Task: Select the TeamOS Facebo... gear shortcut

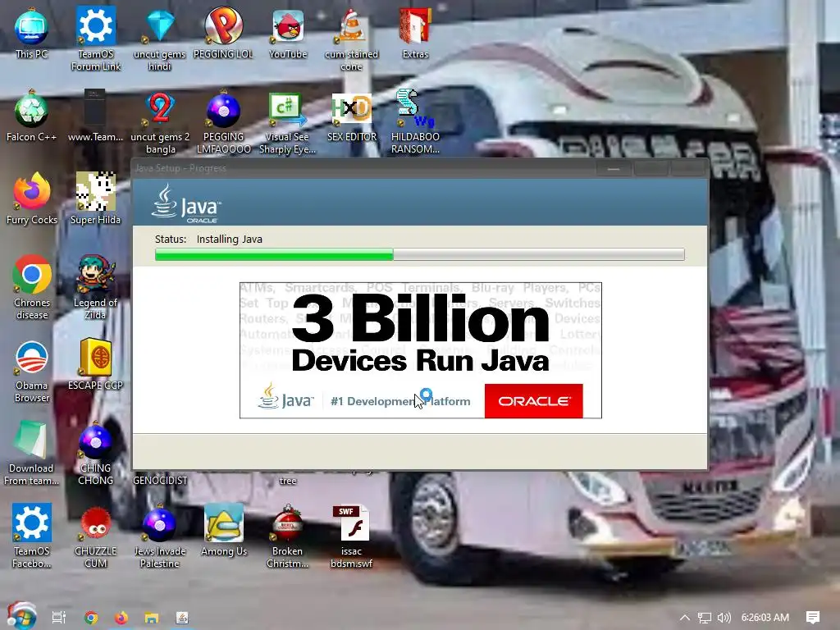Action: [x=31, y=536]
